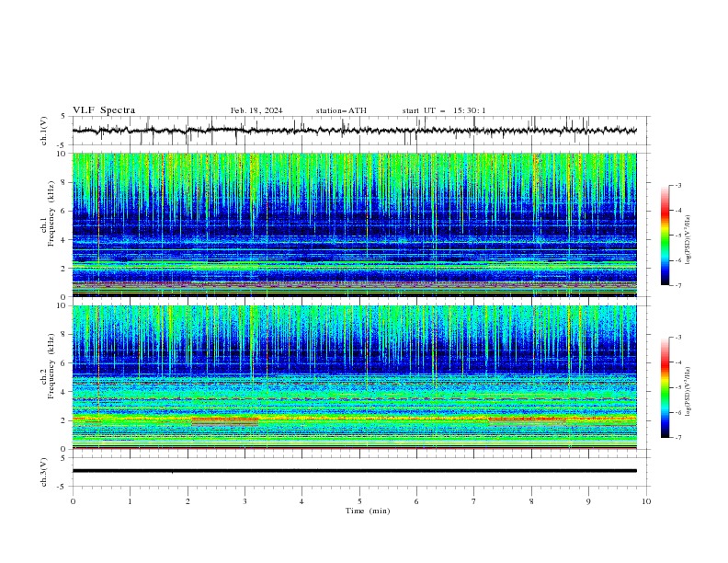728x563 pixels.
Task: Click the ch.1 frequency axis "2" tick label
Action: pyautogui.click(x=64, y=269)
